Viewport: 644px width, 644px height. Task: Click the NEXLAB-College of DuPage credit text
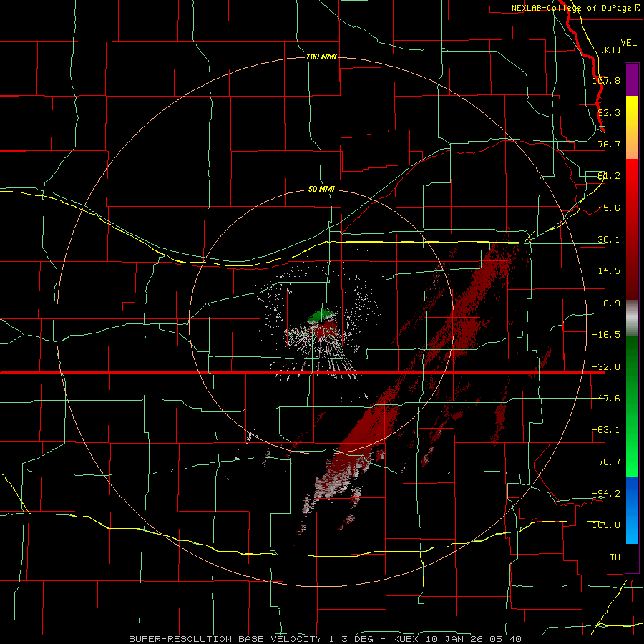point(576,8)
